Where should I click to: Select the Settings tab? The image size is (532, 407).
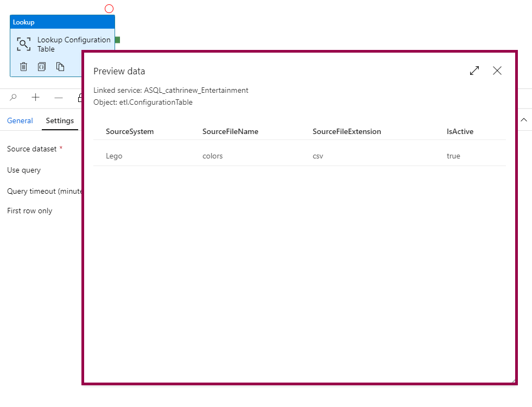click(60, 120)
